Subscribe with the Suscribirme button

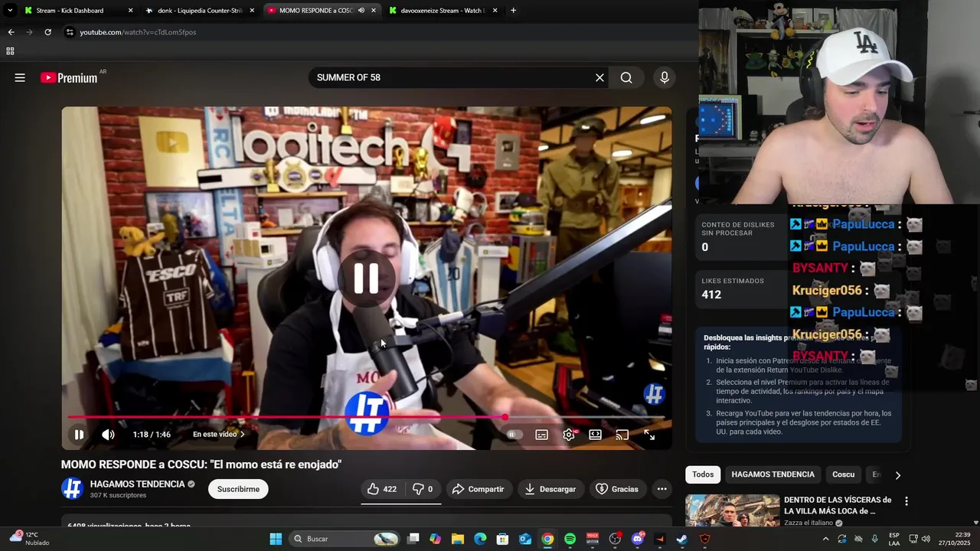coord(238,489)
